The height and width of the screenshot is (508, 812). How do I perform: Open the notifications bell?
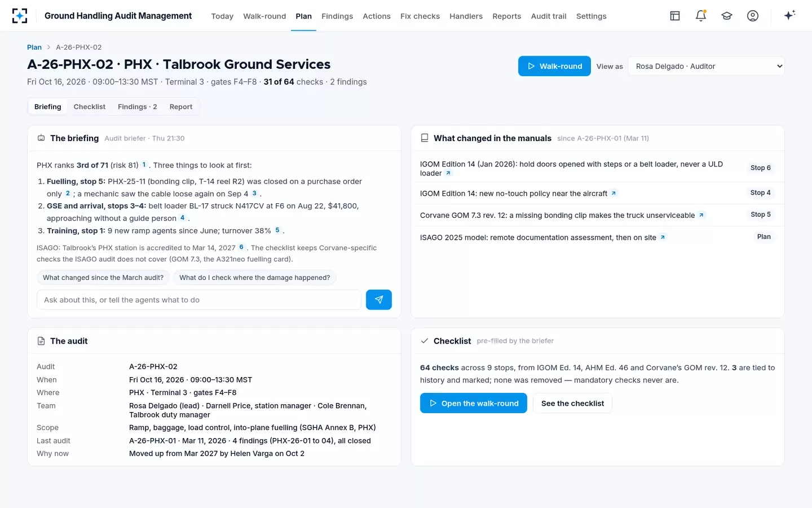tap(701, 16)
